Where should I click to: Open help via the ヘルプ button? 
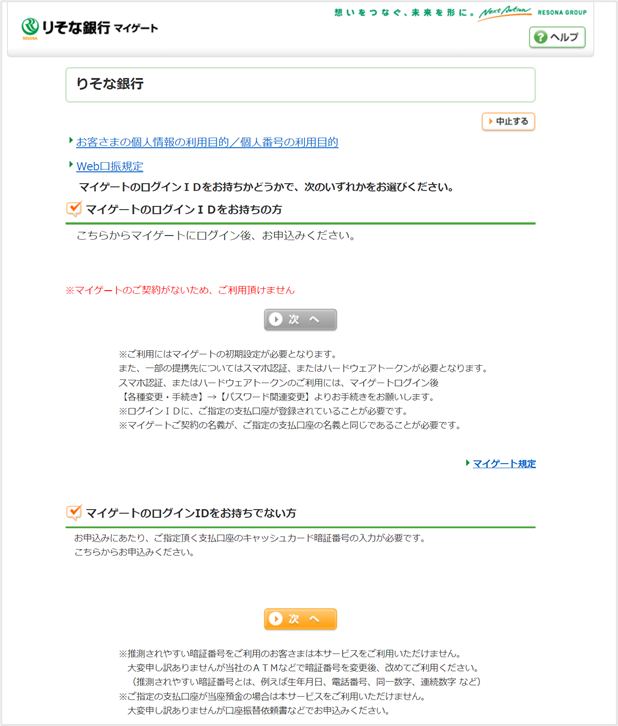point(557,37)
